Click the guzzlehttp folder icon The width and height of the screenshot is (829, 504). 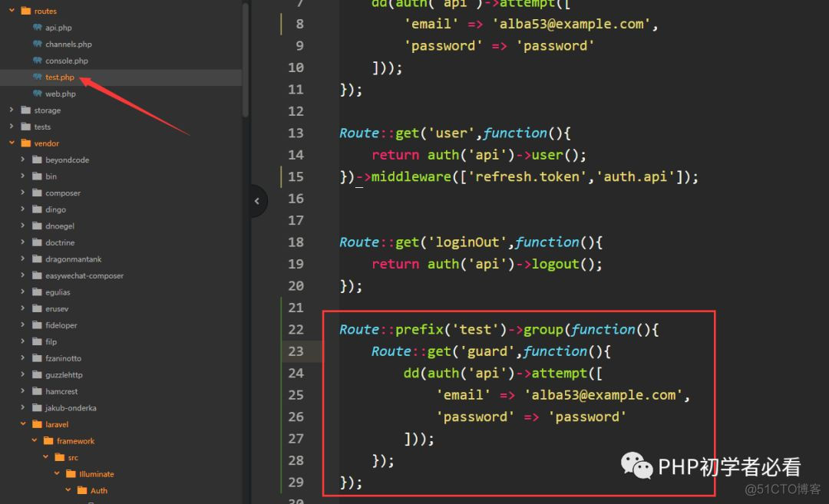(x=37, y=374)
